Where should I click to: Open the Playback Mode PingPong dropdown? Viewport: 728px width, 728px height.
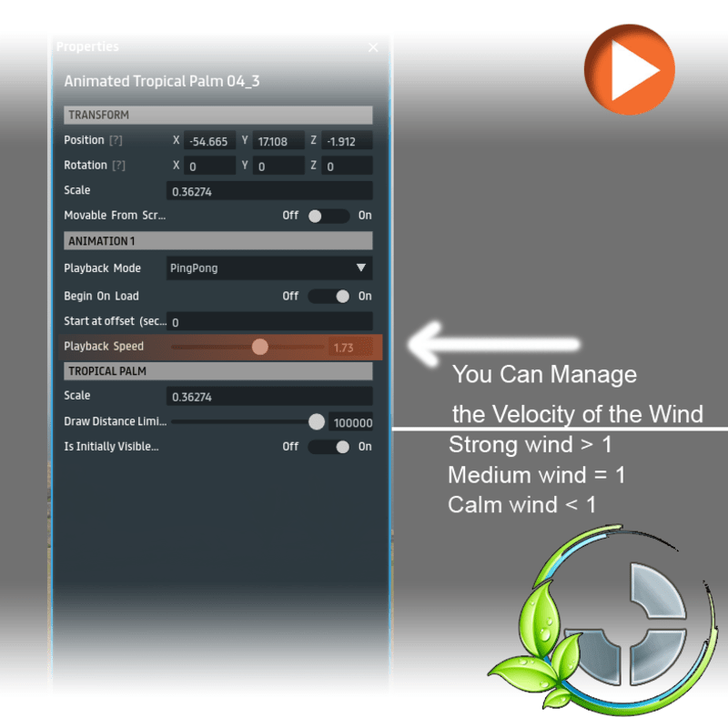(270, 268)
